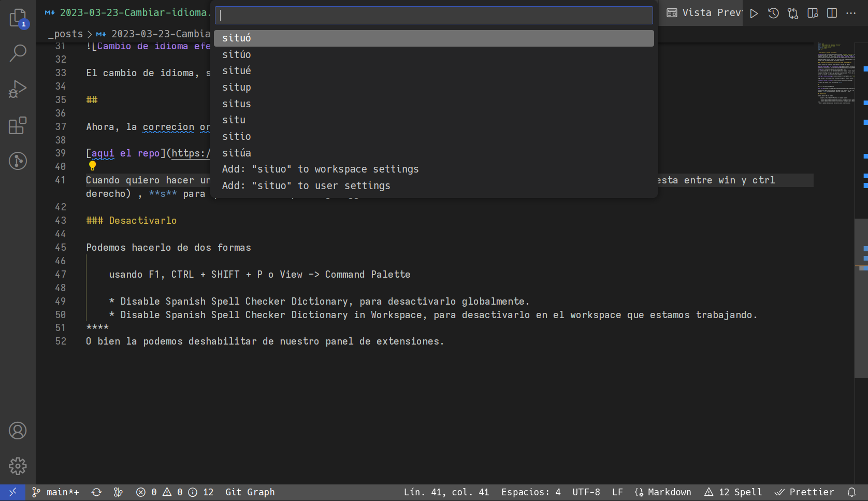
Task: Open the Manage gear icon
Action: (18, 466)
